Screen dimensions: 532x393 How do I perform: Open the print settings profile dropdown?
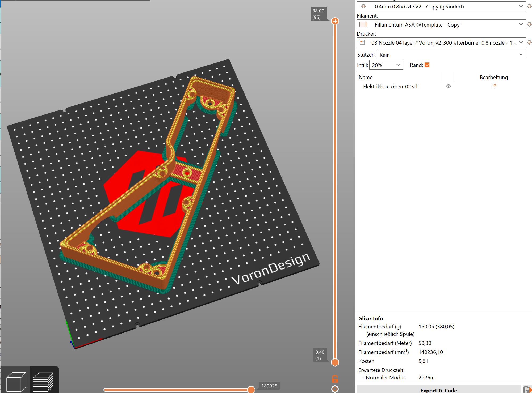pos(441,6)
